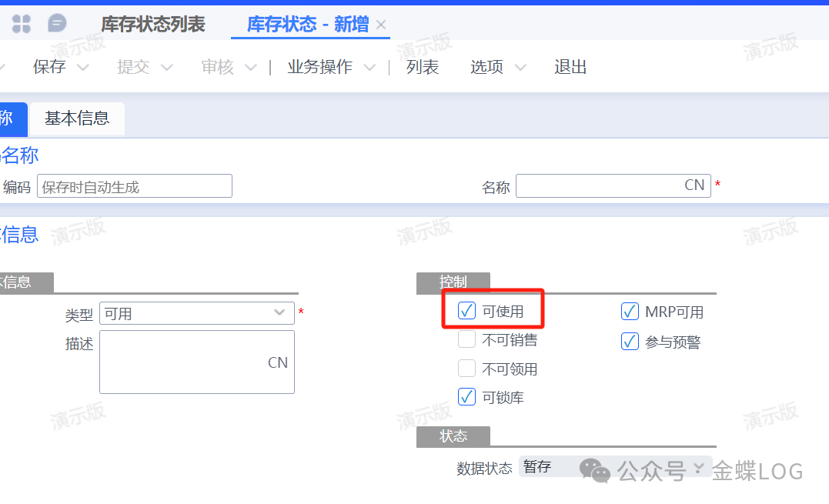829x504 pixels.
Task: Click the four-dot app grid icon
Action: (22, 24)
